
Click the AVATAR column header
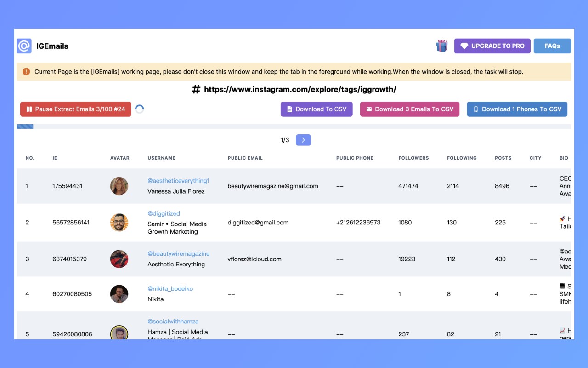[x=120, y=158]
